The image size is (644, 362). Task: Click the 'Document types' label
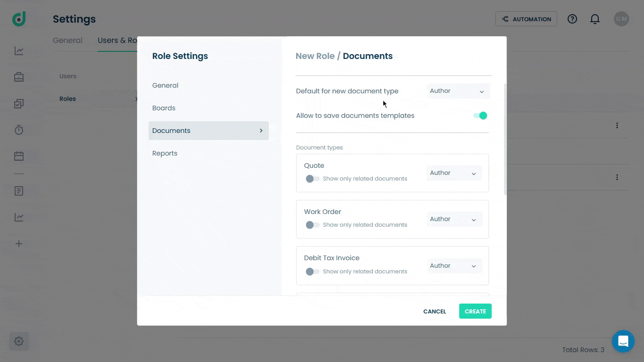[x=319, y=148]
